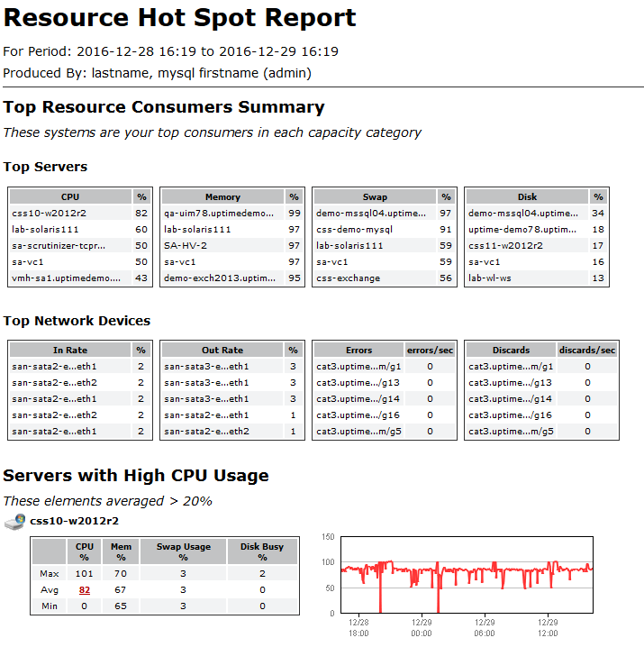Viewport: 644px width, 647px height.
Task: Select demo-mssql04 in the Disk table
Action: 522,214
